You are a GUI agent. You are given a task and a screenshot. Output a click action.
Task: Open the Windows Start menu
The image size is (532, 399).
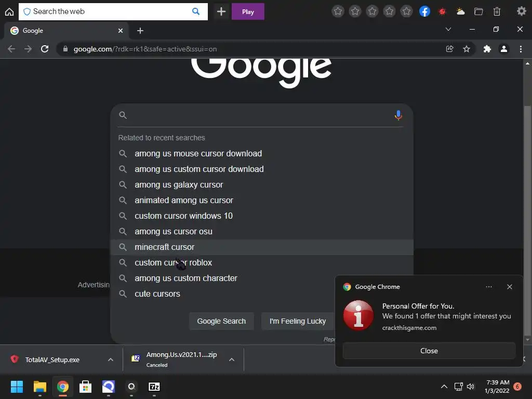point(17,387)
